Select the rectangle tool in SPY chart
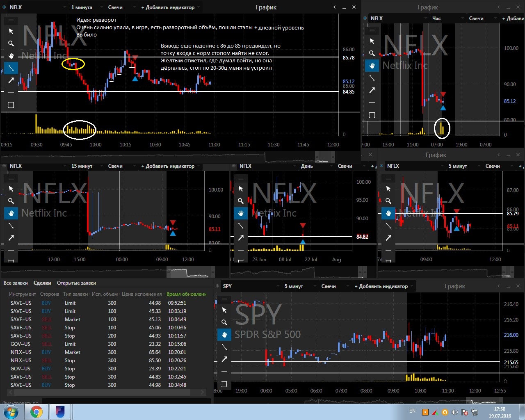Viewport: 525px width, 420px height. coord(224,384)
